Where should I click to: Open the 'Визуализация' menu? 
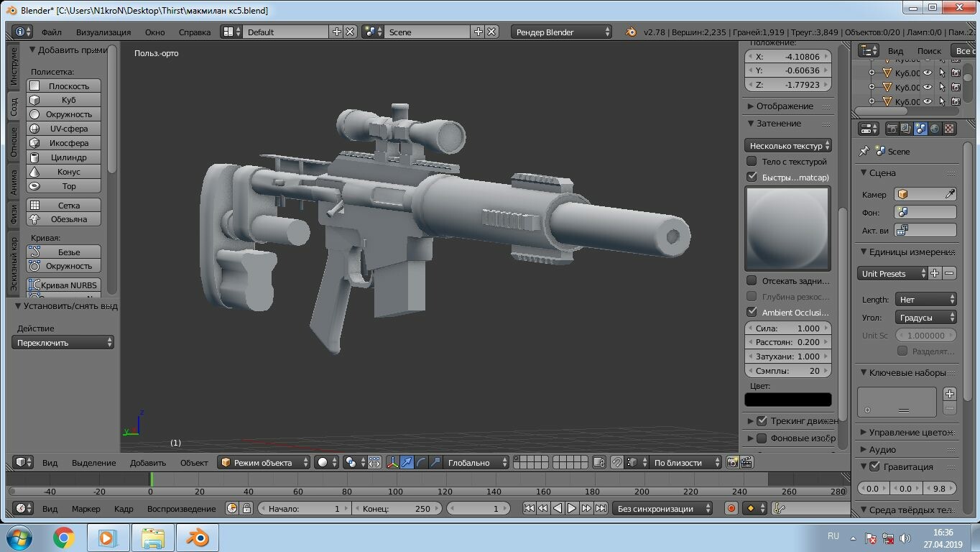tap(103, 32)
